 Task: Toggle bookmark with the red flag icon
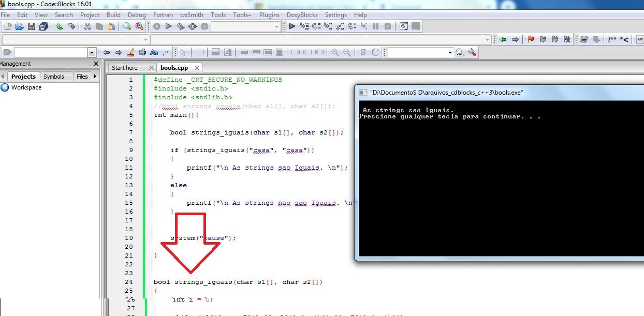point(531,39)
